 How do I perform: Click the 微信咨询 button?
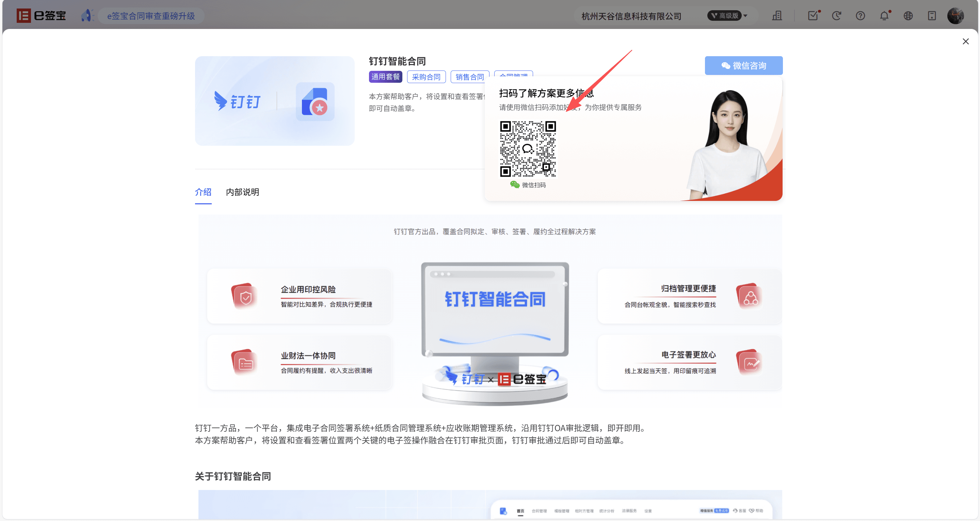(743, 65)
